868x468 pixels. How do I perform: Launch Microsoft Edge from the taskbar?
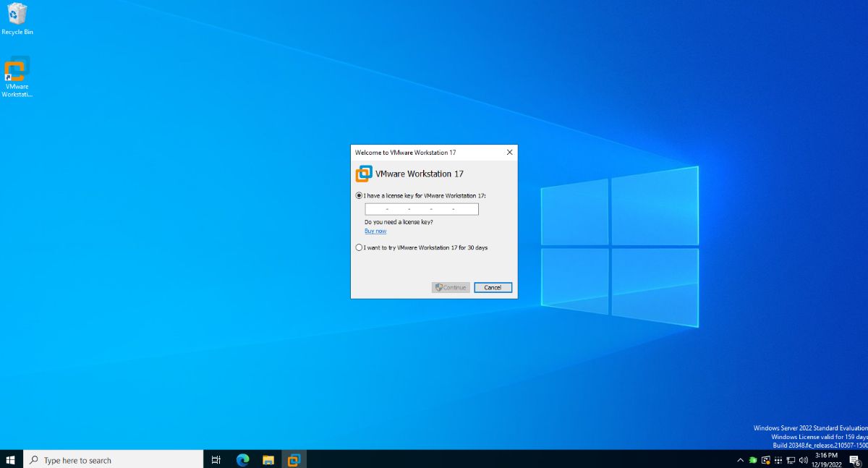pyautogui.click(x=242, y=459)
